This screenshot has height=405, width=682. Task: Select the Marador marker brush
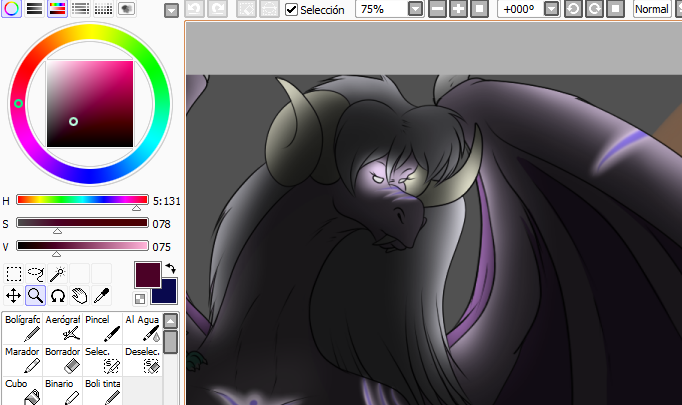22,360
